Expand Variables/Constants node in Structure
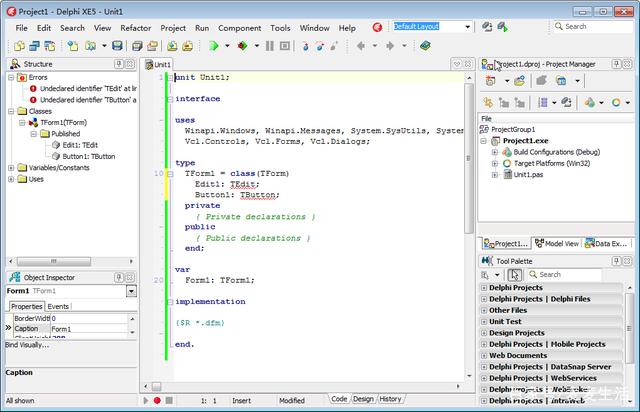 point(11,167)
